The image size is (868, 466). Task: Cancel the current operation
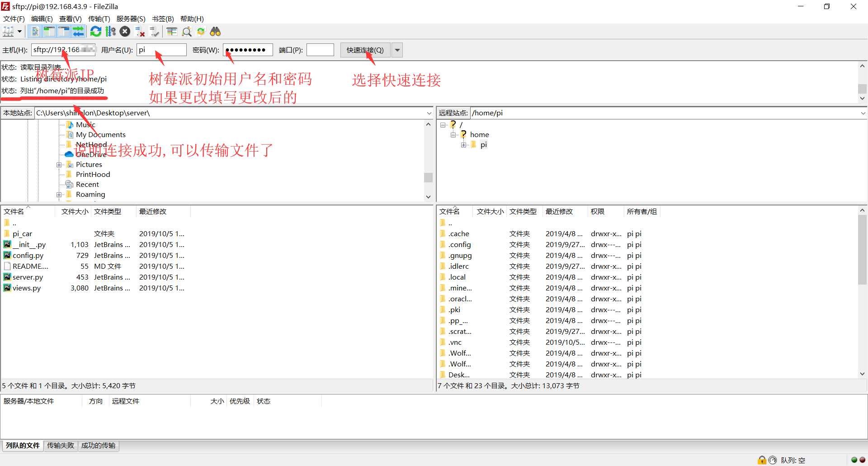click(x=125, y=32)
